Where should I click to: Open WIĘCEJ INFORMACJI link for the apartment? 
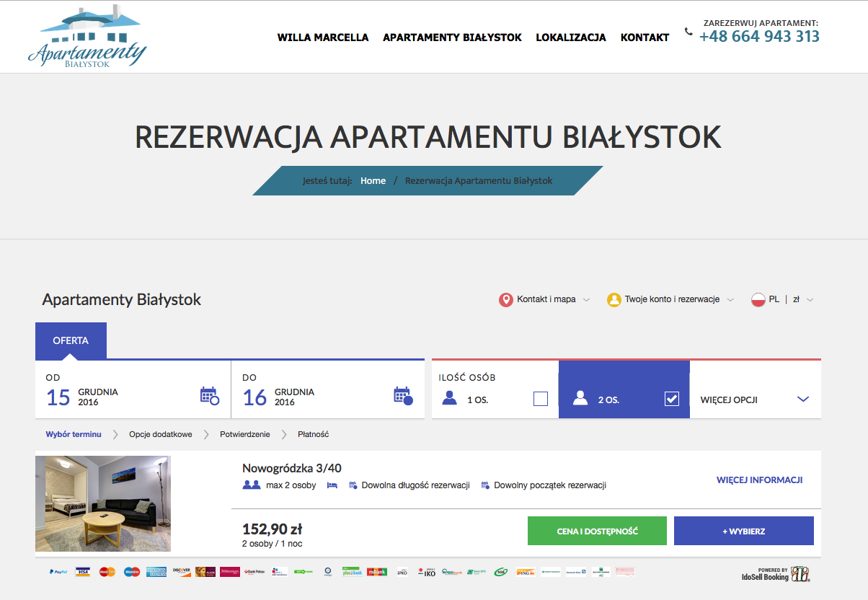(759, 479)
